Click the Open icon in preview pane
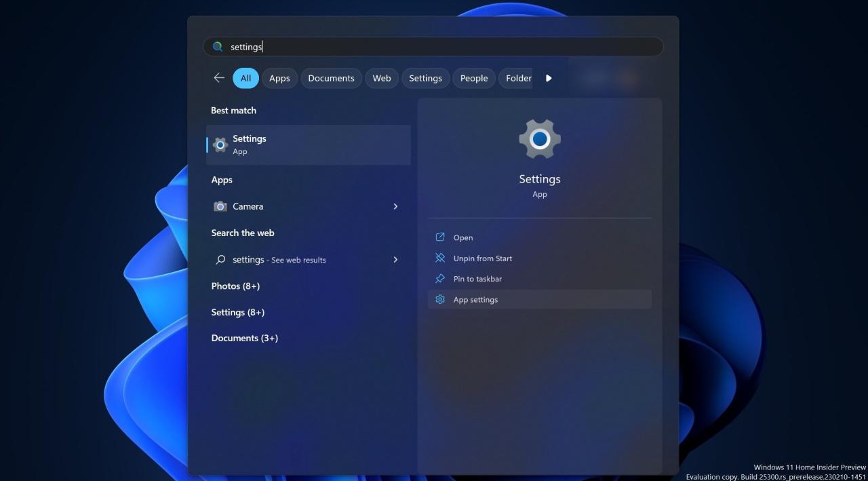 click(x=440, y=237)
